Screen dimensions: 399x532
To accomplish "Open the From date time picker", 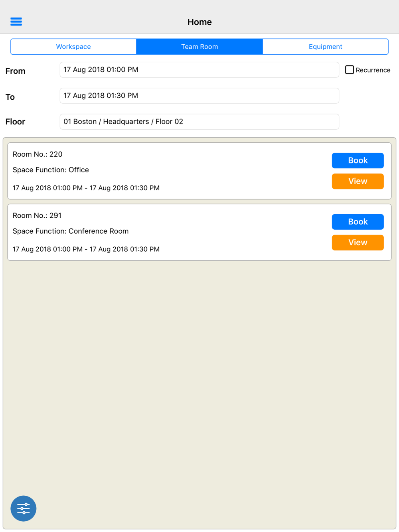I will (199, 70).
